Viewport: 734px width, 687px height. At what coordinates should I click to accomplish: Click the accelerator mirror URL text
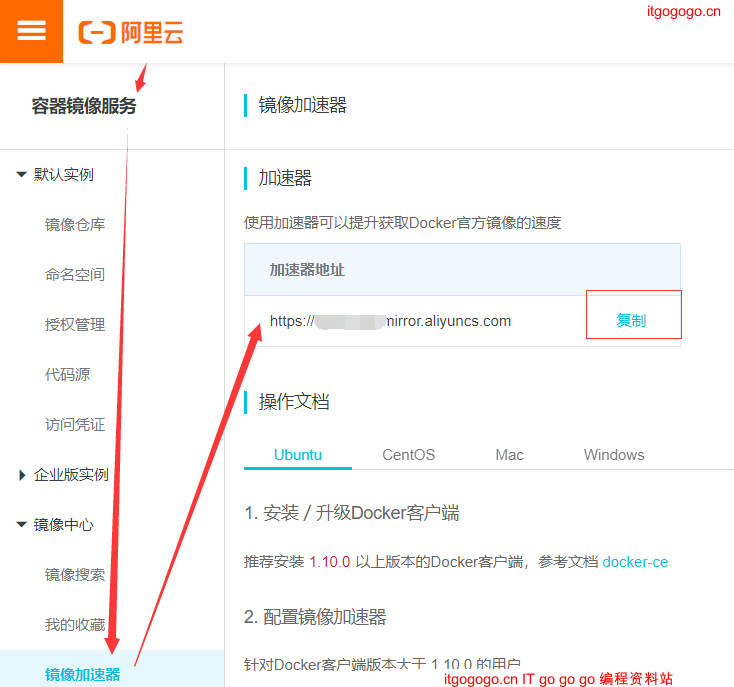390,321
